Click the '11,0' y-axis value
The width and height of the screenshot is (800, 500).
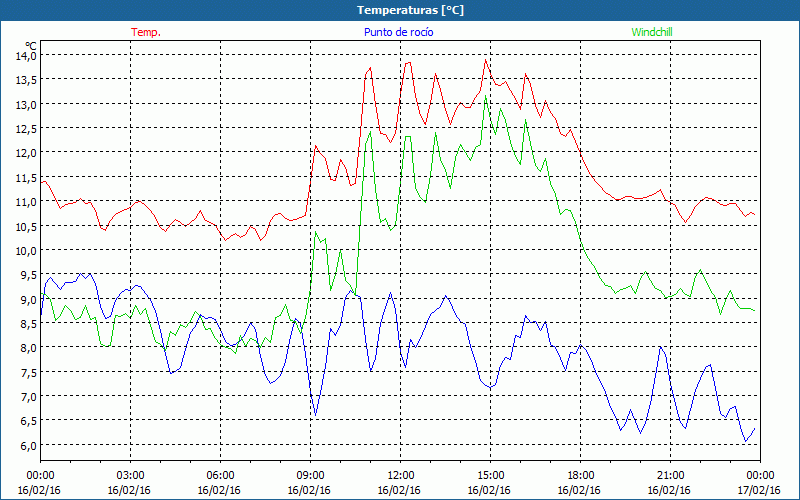point(27,202)
